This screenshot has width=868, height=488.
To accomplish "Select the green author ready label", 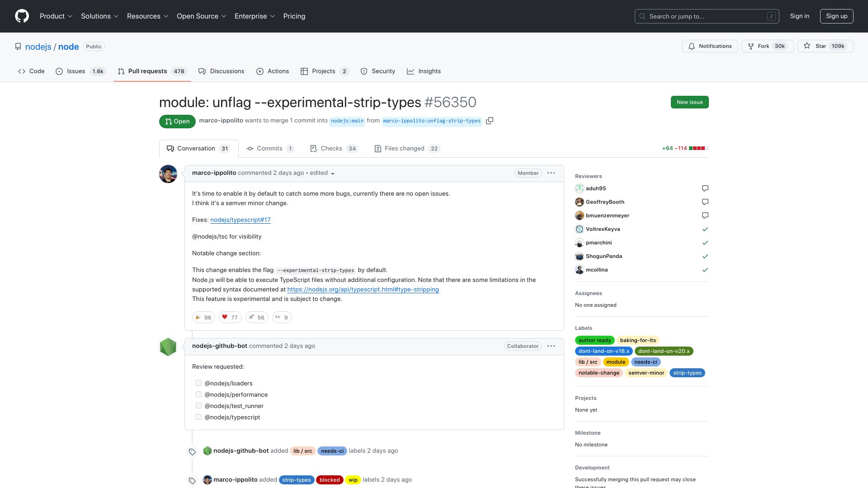I will point(594,340).
